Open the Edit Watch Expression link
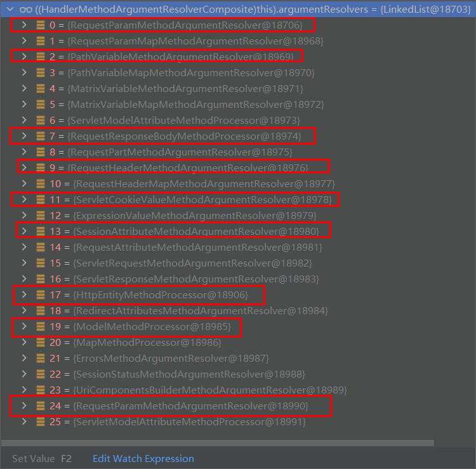The image size is (476, 469). pos(143,458)
